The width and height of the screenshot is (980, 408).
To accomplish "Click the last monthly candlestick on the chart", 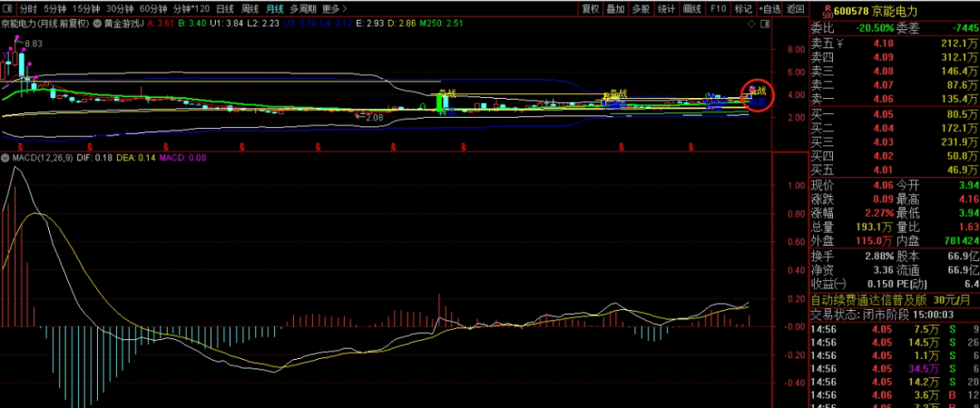I will (750, 95).
